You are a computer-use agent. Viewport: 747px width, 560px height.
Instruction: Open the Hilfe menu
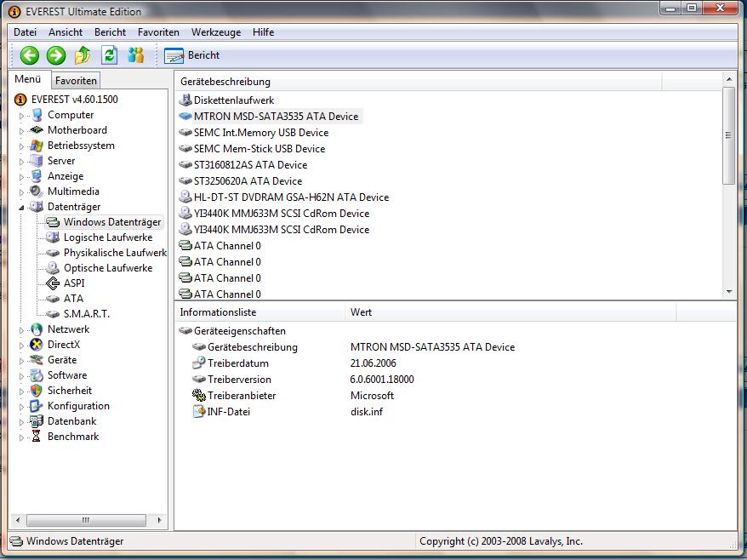[264, 32]
